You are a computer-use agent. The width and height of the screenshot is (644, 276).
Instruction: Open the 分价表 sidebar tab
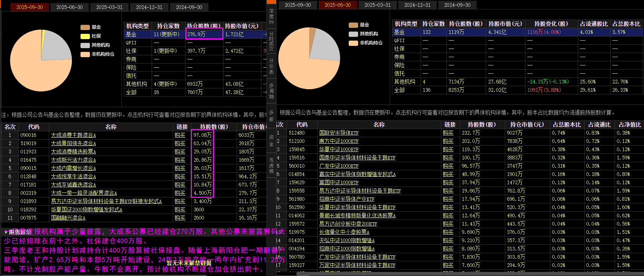[x=271, y=66]
